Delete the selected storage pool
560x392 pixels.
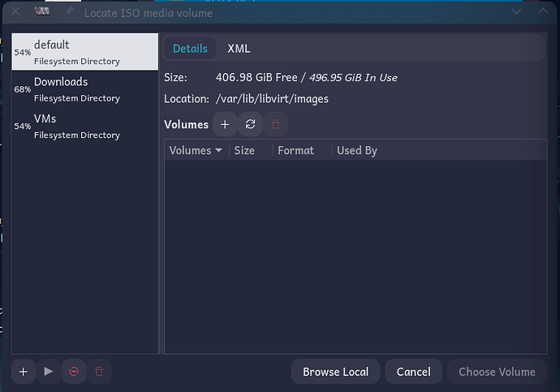(x=99, y=372)
